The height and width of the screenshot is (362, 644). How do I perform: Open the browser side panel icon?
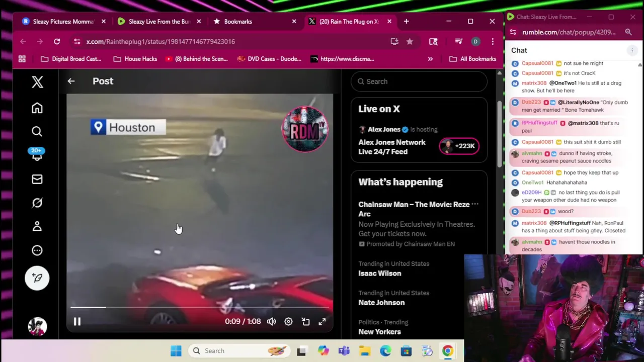pyautogui.click(x=433, y=42)
